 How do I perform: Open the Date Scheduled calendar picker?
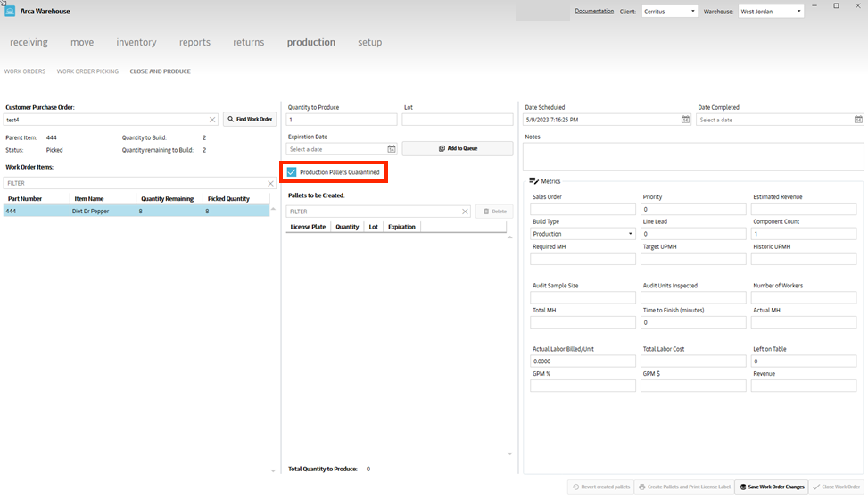tap(685, 120)
